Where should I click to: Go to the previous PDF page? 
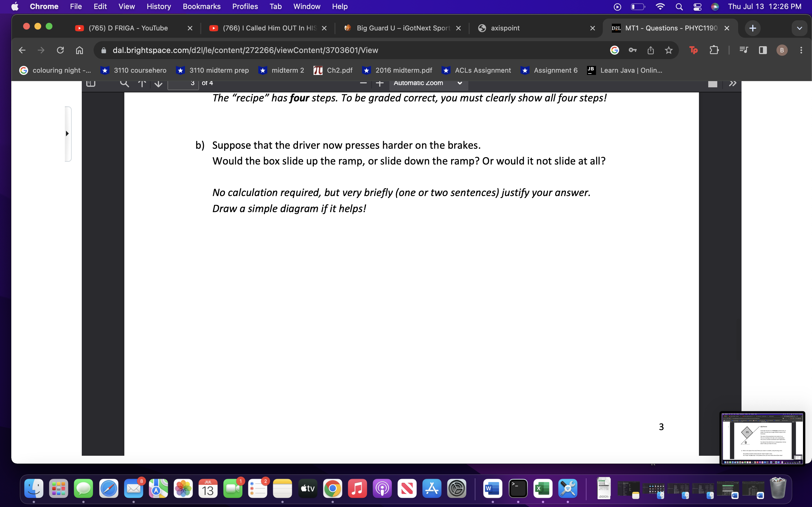142,83
